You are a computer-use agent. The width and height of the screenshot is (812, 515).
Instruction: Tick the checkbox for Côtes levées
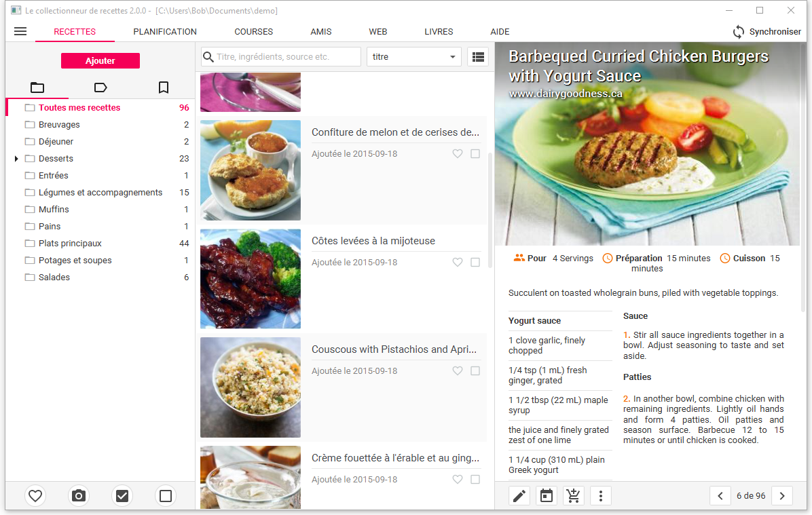click(475, 263)
